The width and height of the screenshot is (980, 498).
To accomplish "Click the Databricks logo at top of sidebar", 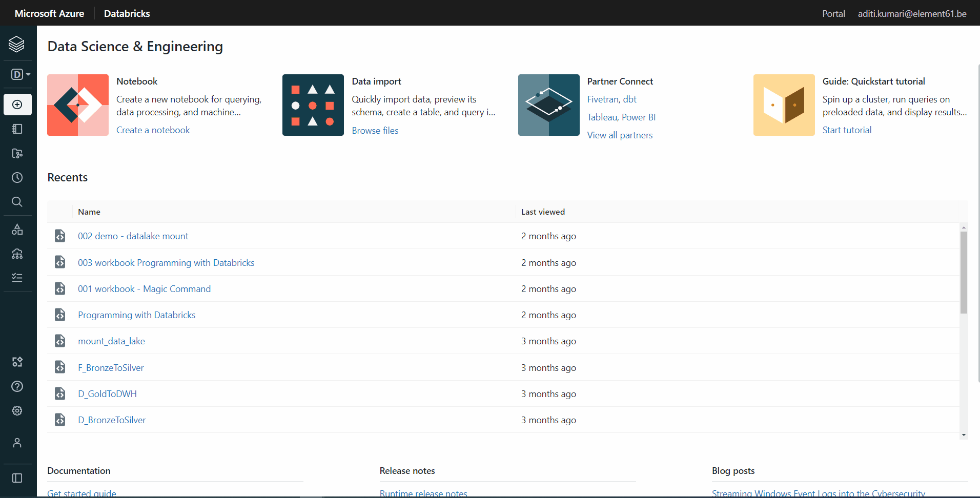I will pos(17,44).
